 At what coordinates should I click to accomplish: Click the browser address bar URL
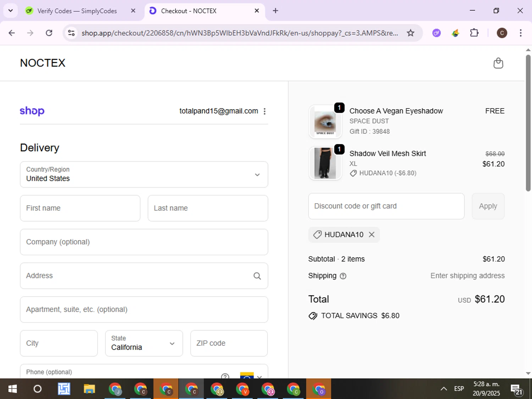coord(240,33)
